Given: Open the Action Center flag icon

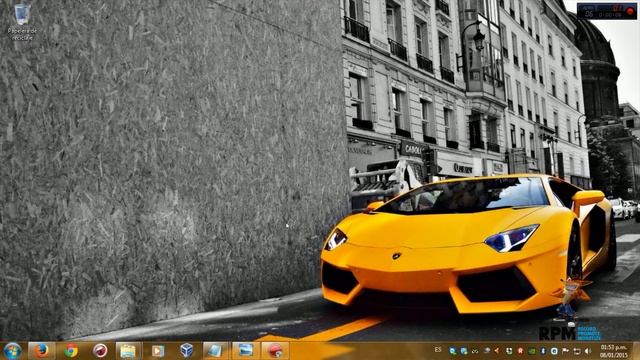Looking at the screenshot, I should [565, 351].
